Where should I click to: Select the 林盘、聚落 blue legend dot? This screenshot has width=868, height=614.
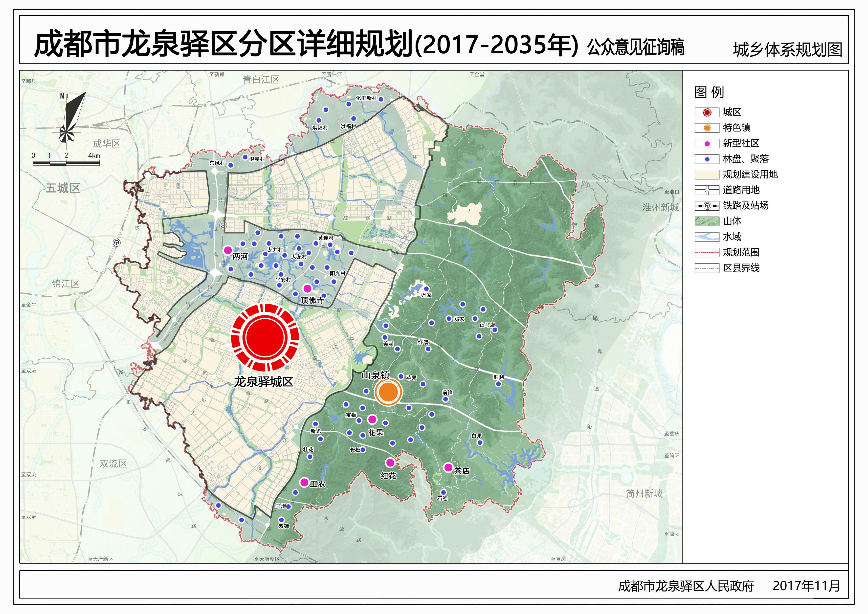pyautogui.click(x=707, y=159)
